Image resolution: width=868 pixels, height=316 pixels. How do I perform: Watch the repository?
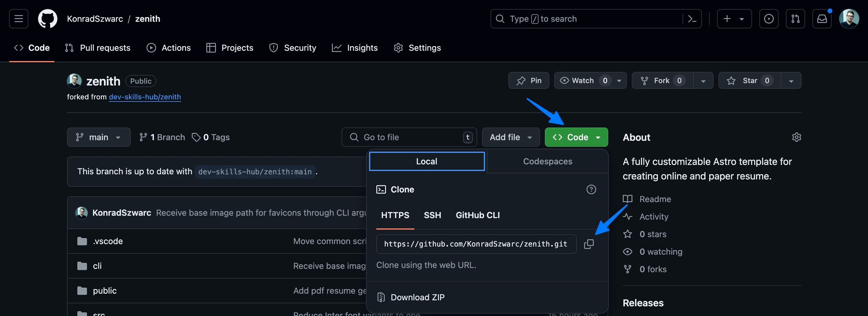[583, 81]
